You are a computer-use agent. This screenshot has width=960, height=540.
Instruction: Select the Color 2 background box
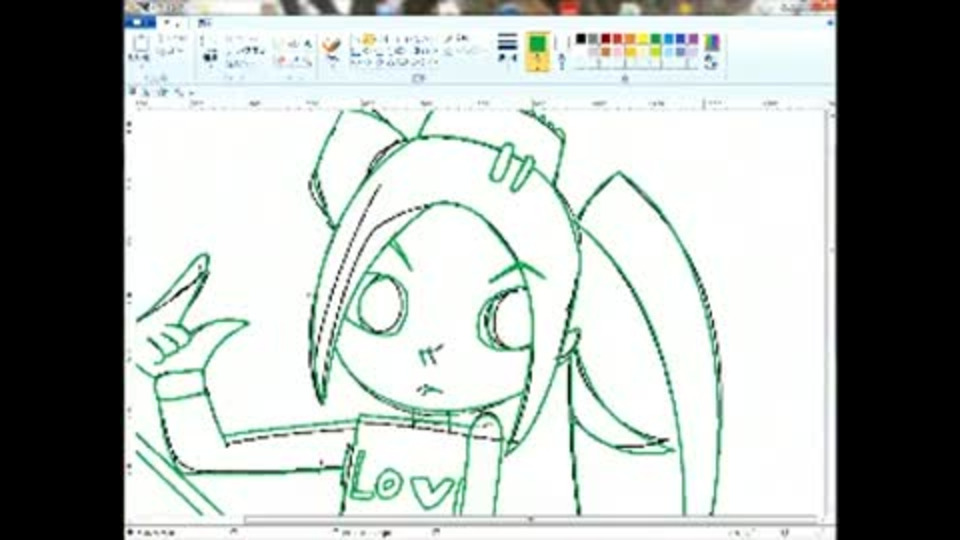point(561,51)
